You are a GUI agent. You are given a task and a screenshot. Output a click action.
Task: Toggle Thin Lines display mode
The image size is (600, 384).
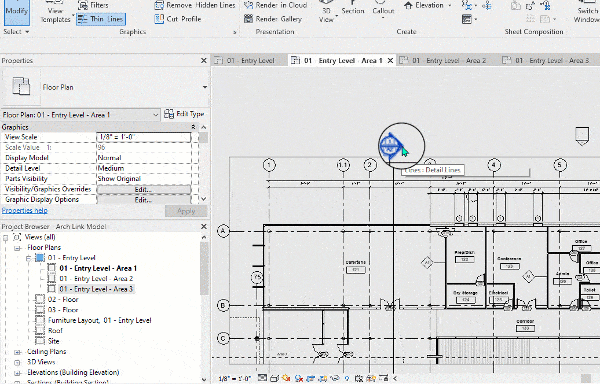101,19
